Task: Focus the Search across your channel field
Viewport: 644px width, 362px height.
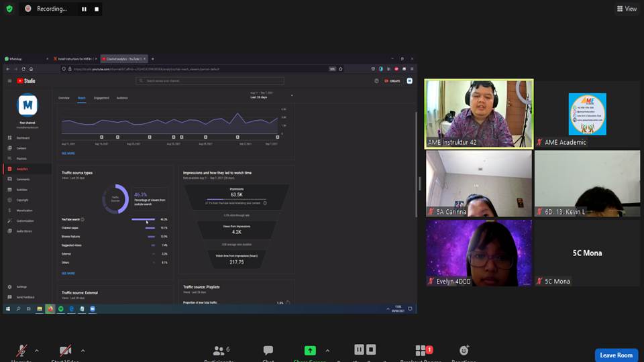Action: click(x=210, y=81)
